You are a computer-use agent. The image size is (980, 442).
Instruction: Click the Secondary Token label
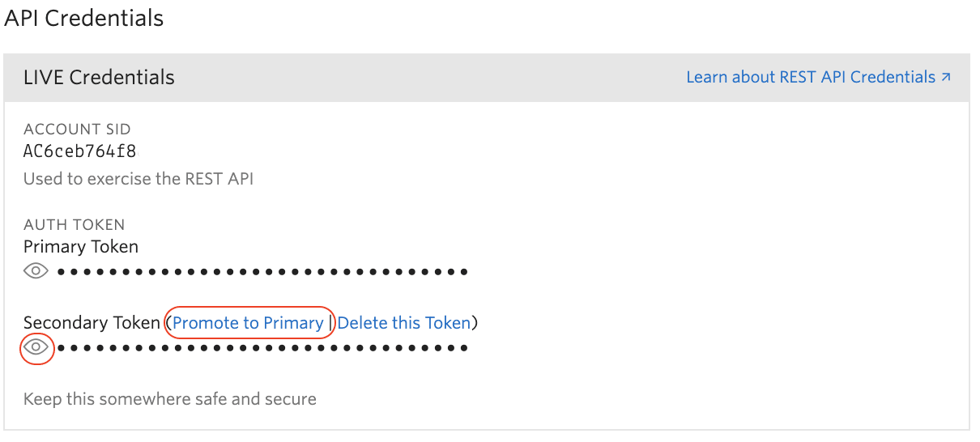pos(92,323)
